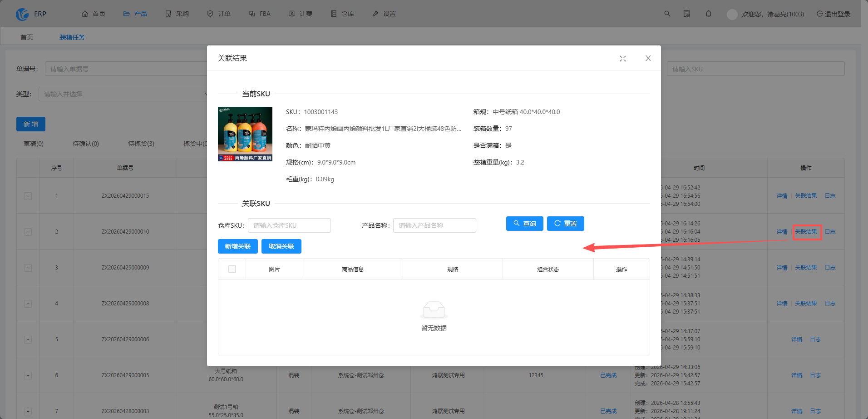This screenshot has height=419, width=868.
Task: Open the 类型 dropdown selector
Action: 123,94
